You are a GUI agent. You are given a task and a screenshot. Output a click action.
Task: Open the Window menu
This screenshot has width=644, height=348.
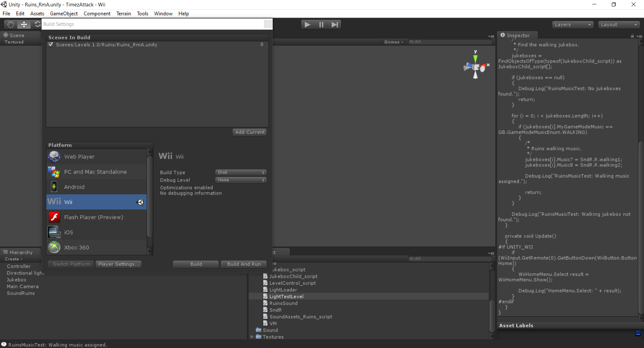pyautogui.click(x=163, y=13)
